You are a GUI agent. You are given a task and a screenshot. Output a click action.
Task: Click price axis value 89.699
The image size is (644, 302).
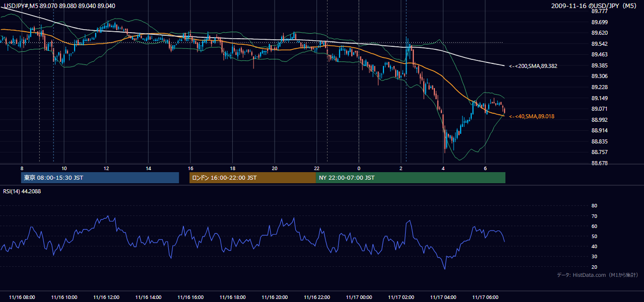coord(599,22)
